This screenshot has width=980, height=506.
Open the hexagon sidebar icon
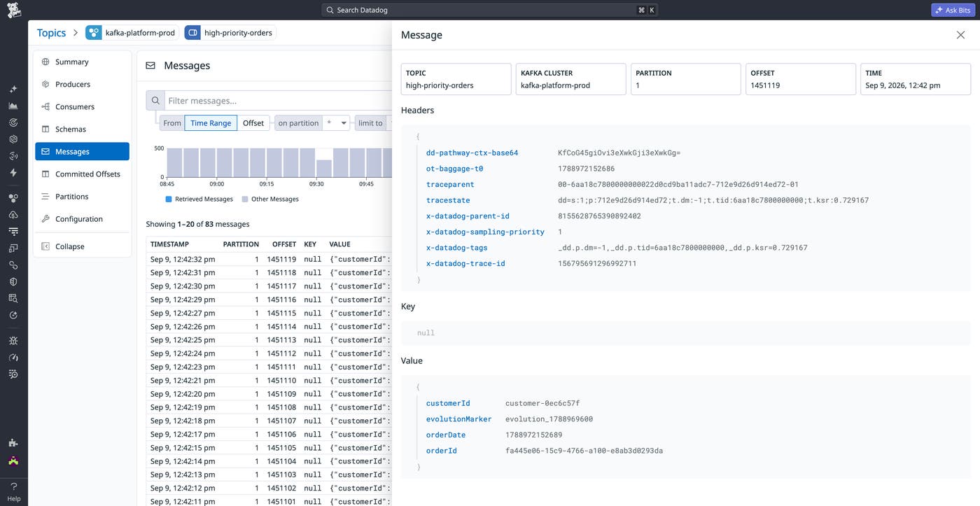[x=13, y=139]
